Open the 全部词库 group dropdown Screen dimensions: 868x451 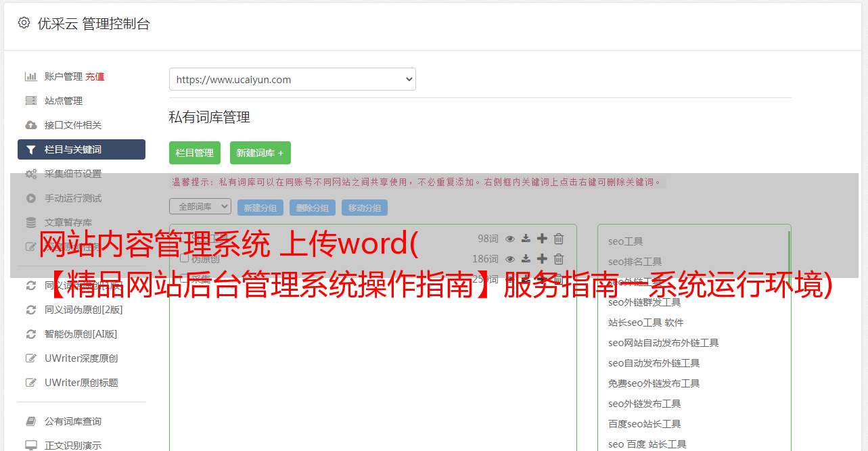point(200,206)
